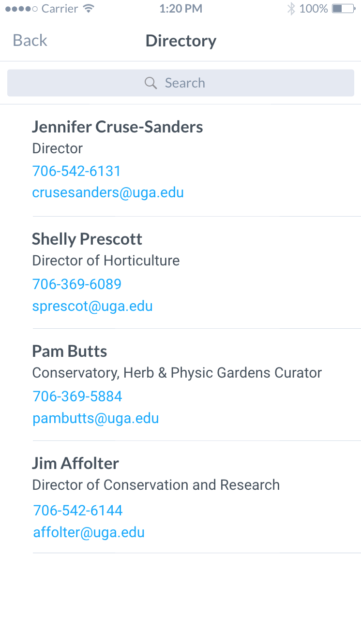The width and height of the screenshot is (361, 644).
Task: Tap the Pam Butts name entry
Action: [x=70, y=351]
